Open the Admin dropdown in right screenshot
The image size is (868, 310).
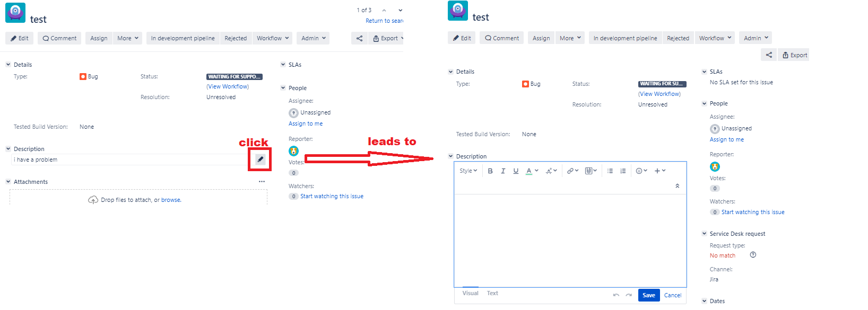(x=756, y=38)
